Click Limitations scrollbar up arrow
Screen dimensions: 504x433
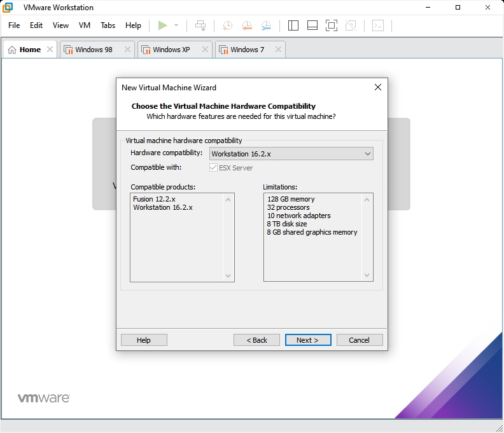click(x=367, y=200)
